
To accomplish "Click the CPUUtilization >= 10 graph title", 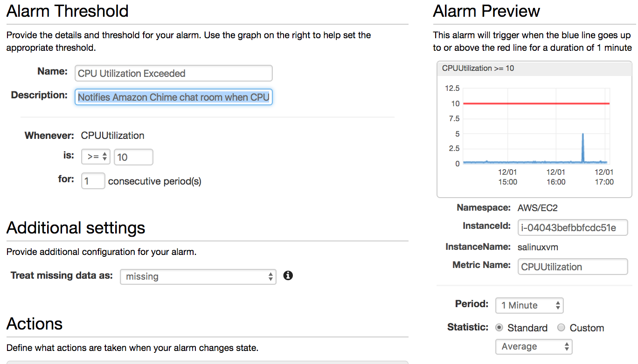I will pyautogui.click(x=478, y=68).
